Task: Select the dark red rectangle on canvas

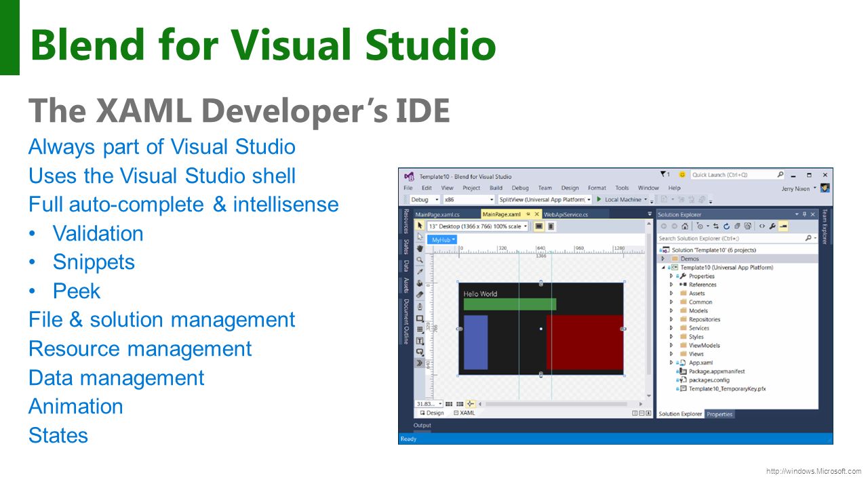Action: point(585,342)
